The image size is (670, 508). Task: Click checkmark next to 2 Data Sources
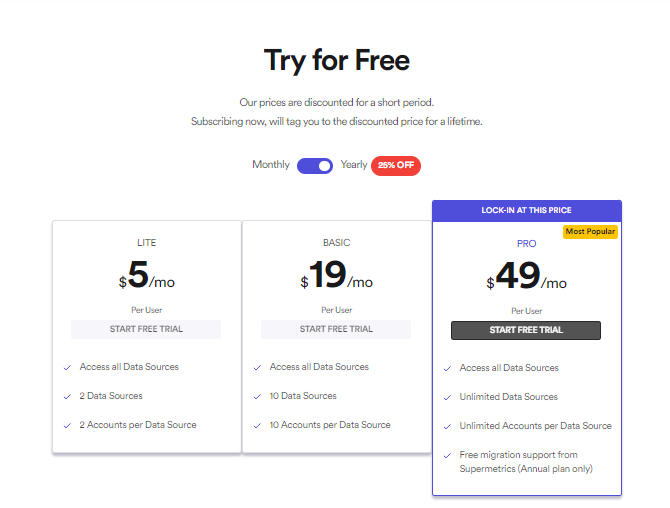coord(67,396)
